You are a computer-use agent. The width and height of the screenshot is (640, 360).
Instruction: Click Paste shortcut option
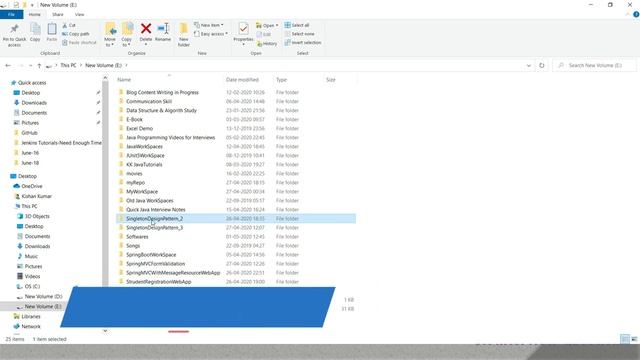point(79,42)
